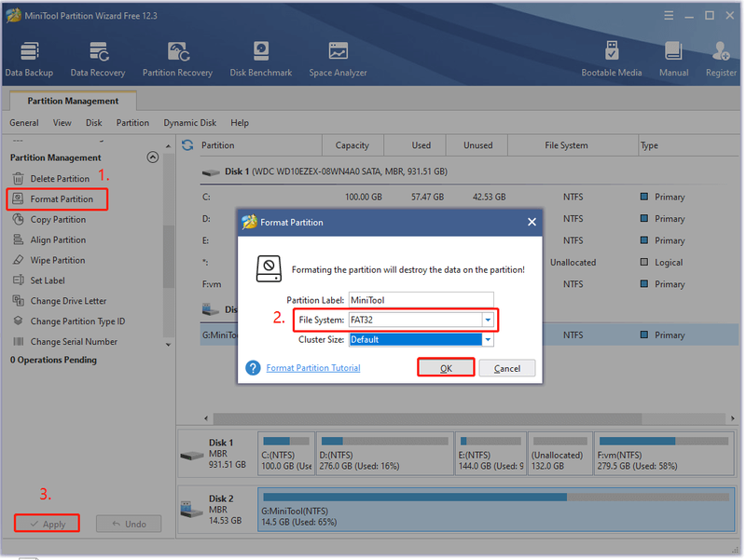Click the sidebar scroll down arrow
The height and width of the screenshot is (560, 746).
point(169,345)
